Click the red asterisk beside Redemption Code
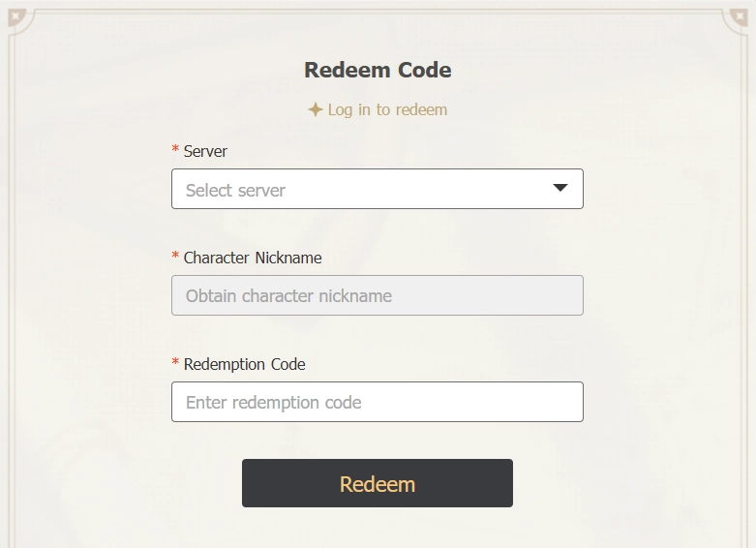The width and height of the screenshot is (756, 548). tap(175, 363)
